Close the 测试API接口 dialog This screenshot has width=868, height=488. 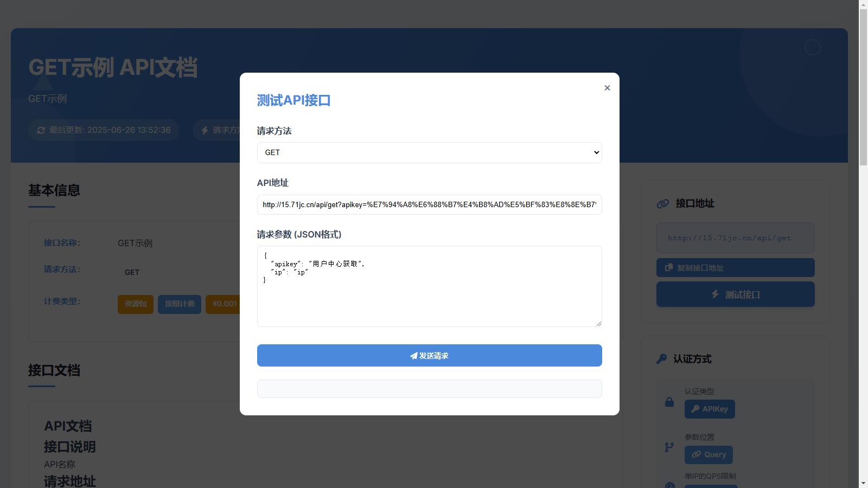click(x=607, y=87)
